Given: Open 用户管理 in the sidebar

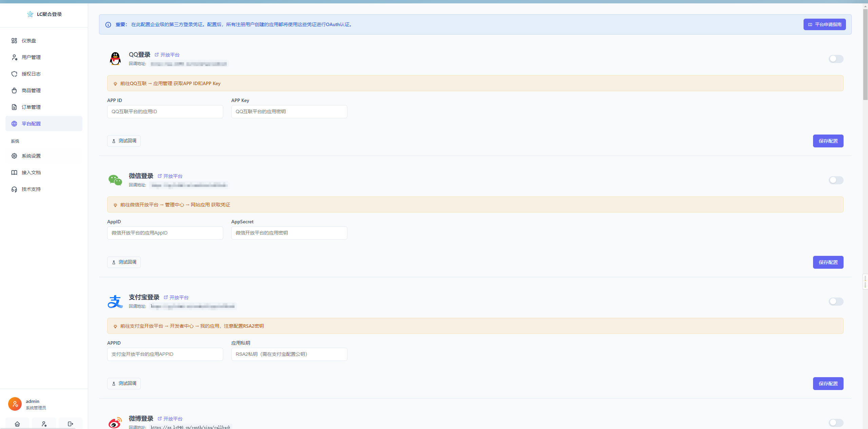Looking at the screenshot, I should [x=31, y=57].
